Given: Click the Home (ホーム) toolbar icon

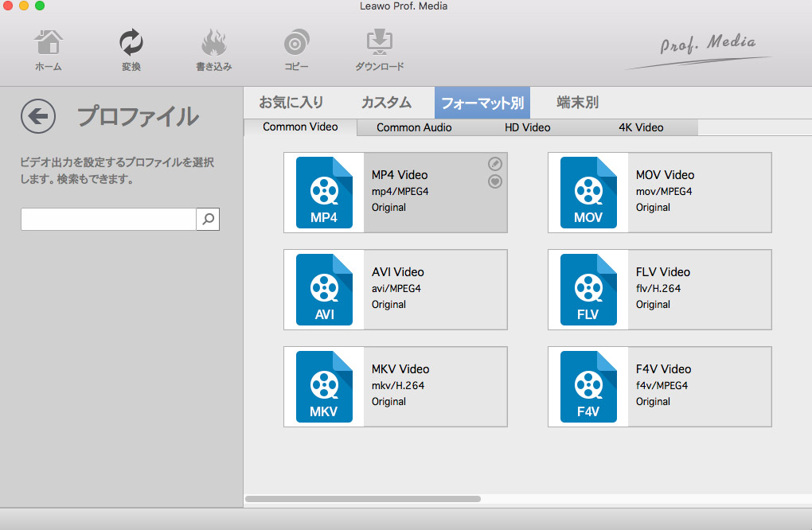Looking at the screenshot, I should point(49,44).
